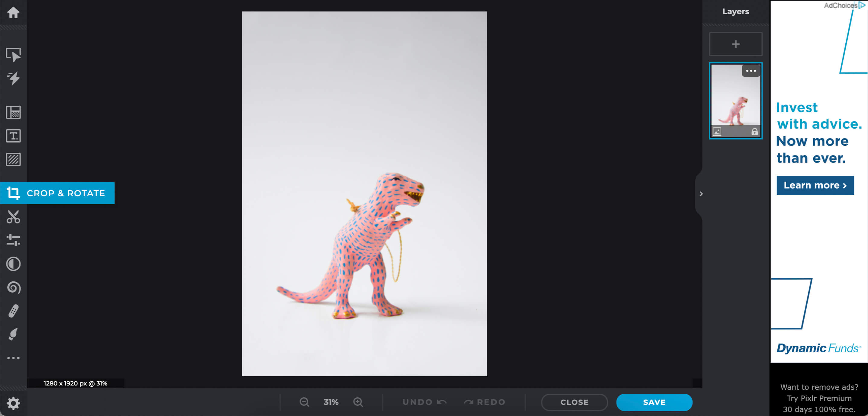Select the Add Text tool
This screenshot has height=416, width=868.
click(14, 136)
